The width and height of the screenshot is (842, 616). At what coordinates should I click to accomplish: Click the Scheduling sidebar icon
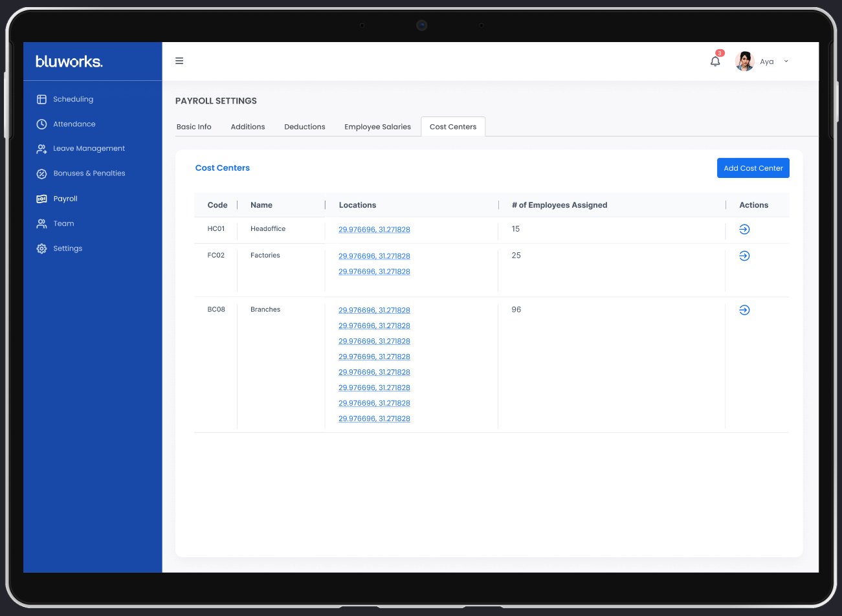pos(41,100)
